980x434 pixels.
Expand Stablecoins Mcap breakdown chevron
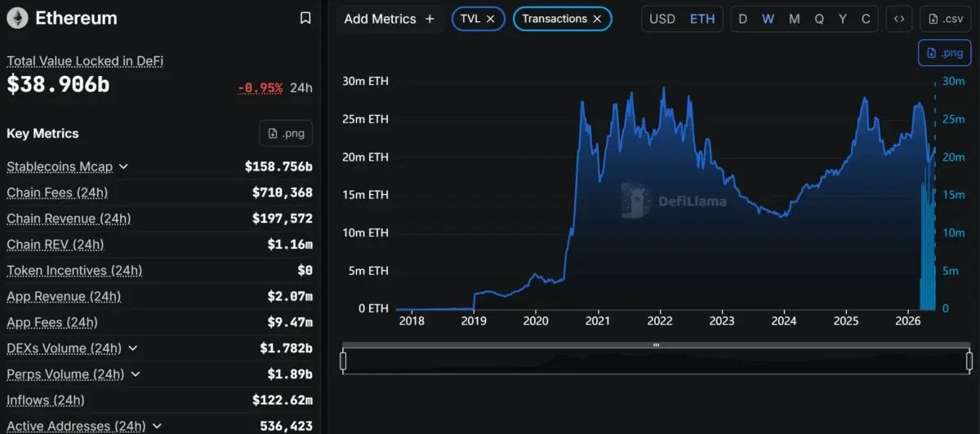[124, 166]
